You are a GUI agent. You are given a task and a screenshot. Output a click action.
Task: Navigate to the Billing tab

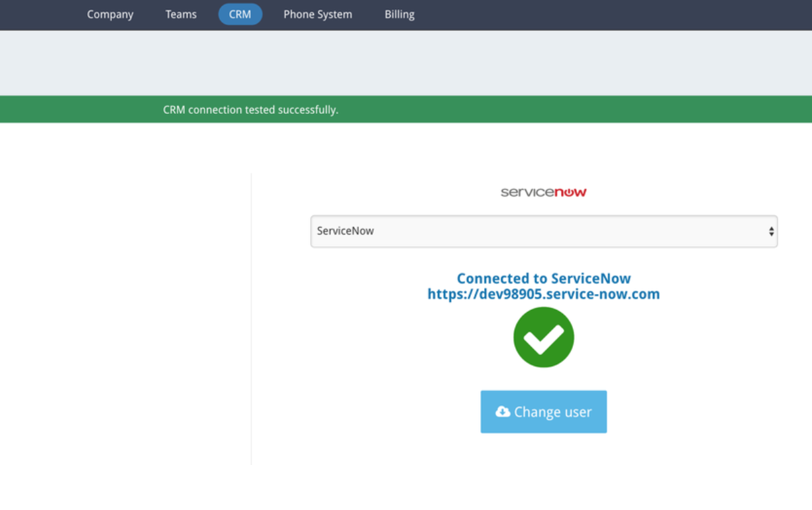pos(399,14)
